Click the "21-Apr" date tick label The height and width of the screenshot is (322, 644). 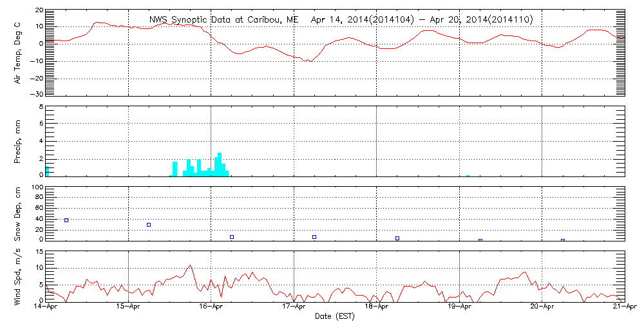[625, 308]
